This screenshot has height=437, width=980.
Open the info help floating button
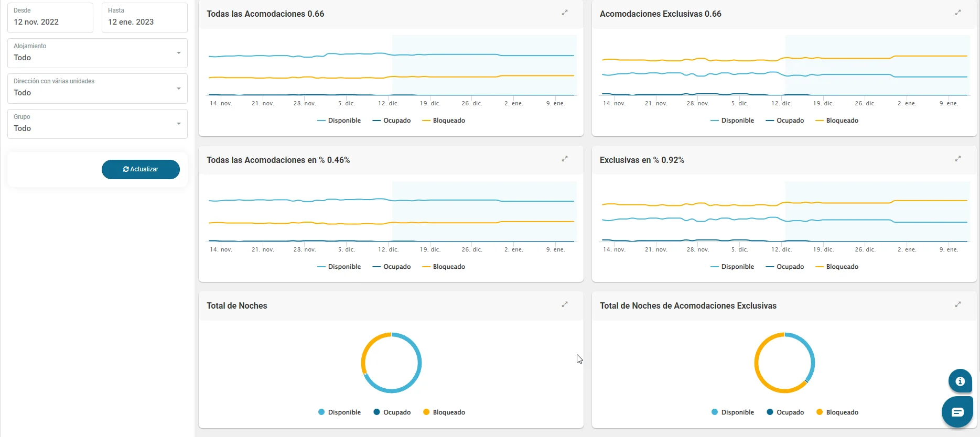pos(960,381)
